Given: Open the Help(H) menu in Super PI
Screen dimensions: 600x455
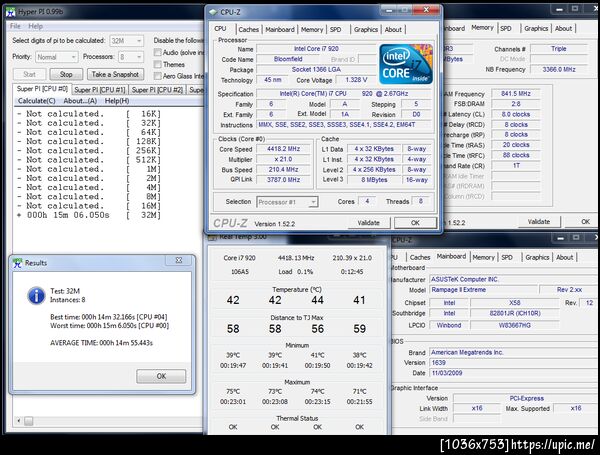Looking at the screenshot, I should click(x=117, y=101).
